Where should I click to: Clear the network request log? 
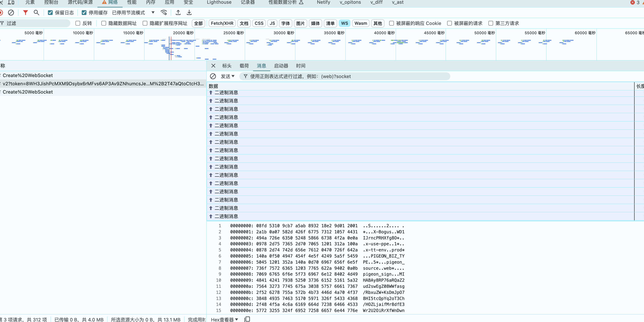pyautogui.click(x=11, y=13)
